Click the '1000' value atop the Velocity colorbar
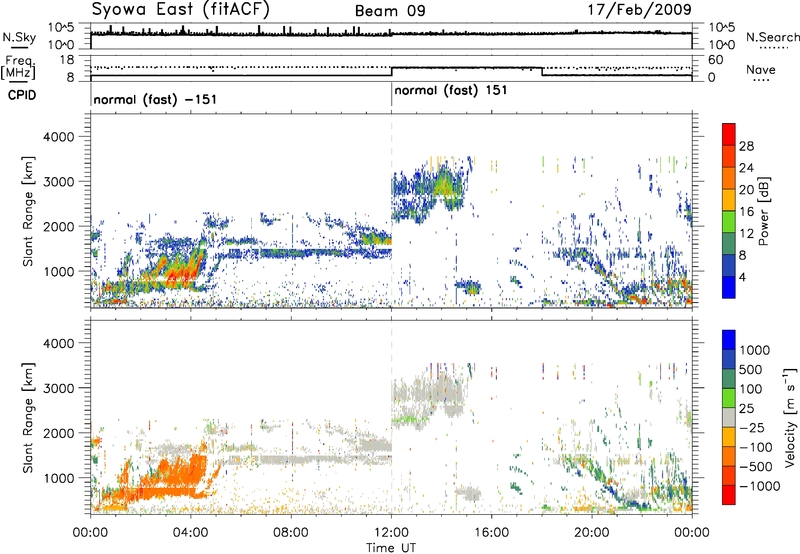Image resolution: width=800 pixels, height=554 pixels. pyautogui.click(x=755, y=350)
